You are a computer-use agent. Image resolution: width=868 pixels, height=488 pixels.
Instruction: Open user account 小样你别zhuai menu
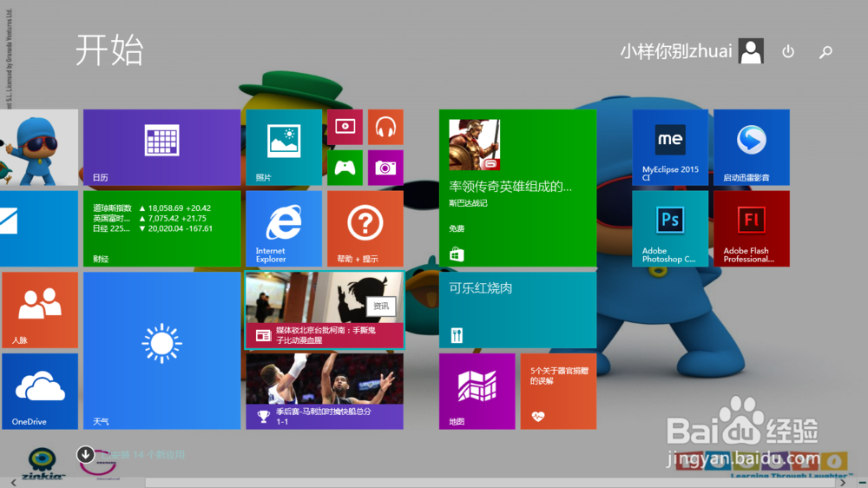(692, 51)
